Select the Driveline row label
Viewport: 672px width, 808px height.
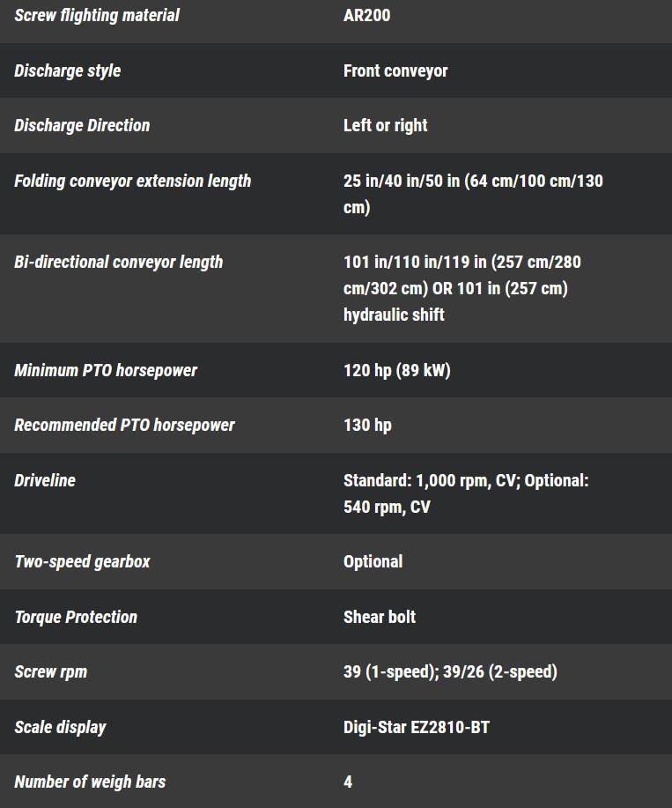tap(45, 480)
